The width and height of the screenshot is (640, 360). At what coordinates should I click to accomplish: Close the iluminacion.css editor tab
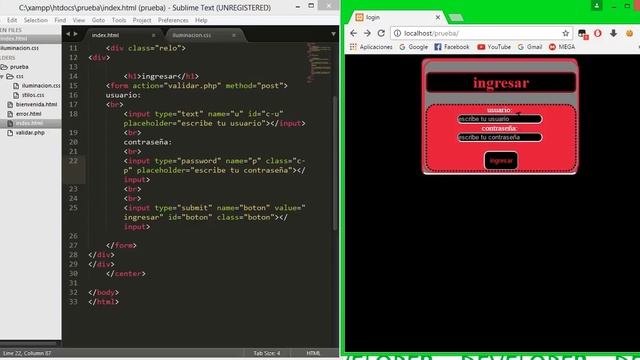click(x=234, y=36)
